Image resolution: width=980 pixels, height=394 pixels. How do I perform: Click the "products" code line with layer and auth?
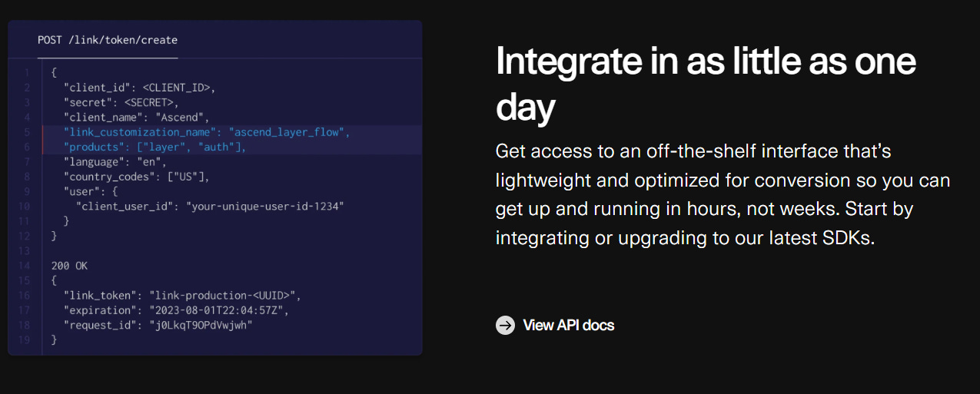coord(155,147)
